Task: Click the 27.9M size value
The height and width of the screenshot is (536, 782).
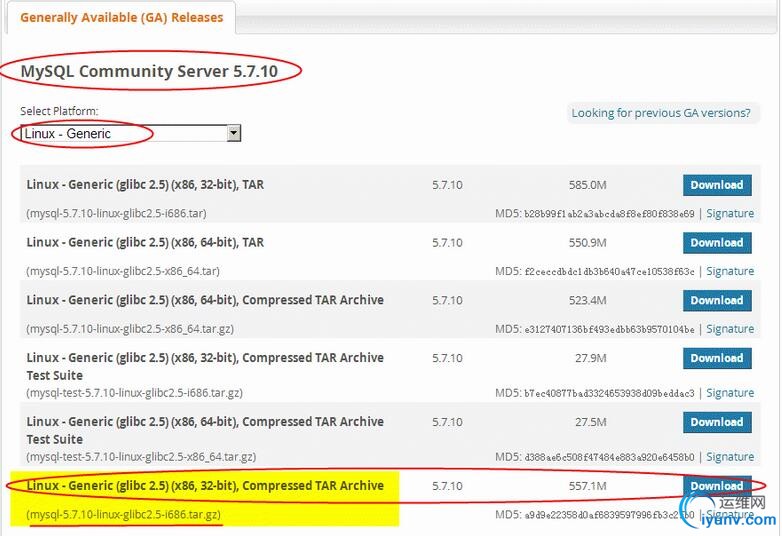Action: coord(590,358)
